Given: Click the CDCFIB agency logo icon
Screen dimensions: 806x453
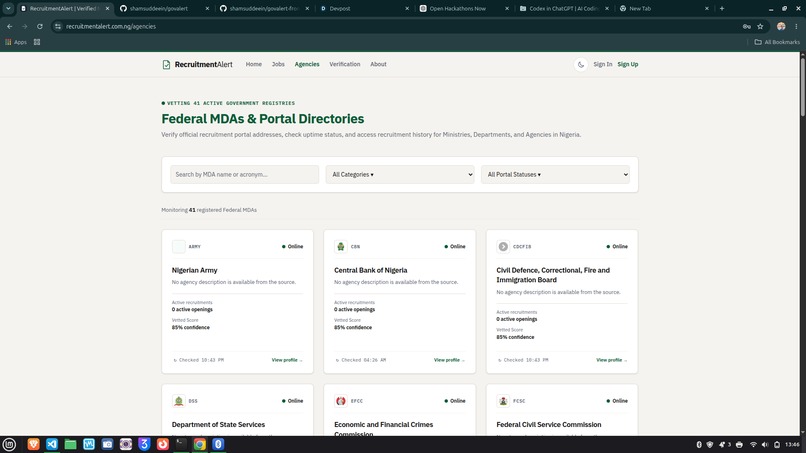Looking at the screenshot, I should coord(503,246).
